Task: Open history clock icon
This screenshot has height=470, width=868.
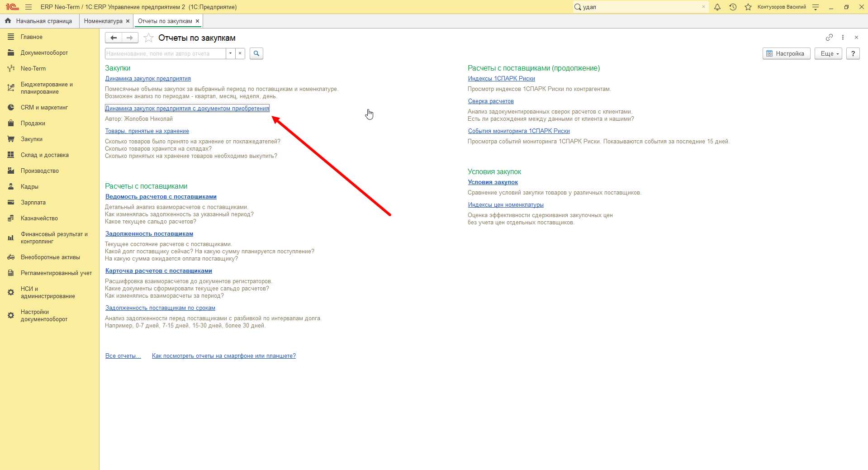Action: [733, 7]
